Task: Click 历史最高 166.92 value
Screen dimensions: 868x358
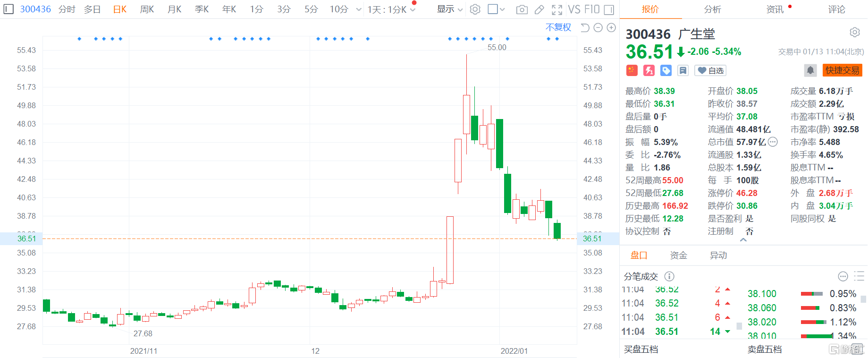Action: pyautogui.click(x=675, y=206)
